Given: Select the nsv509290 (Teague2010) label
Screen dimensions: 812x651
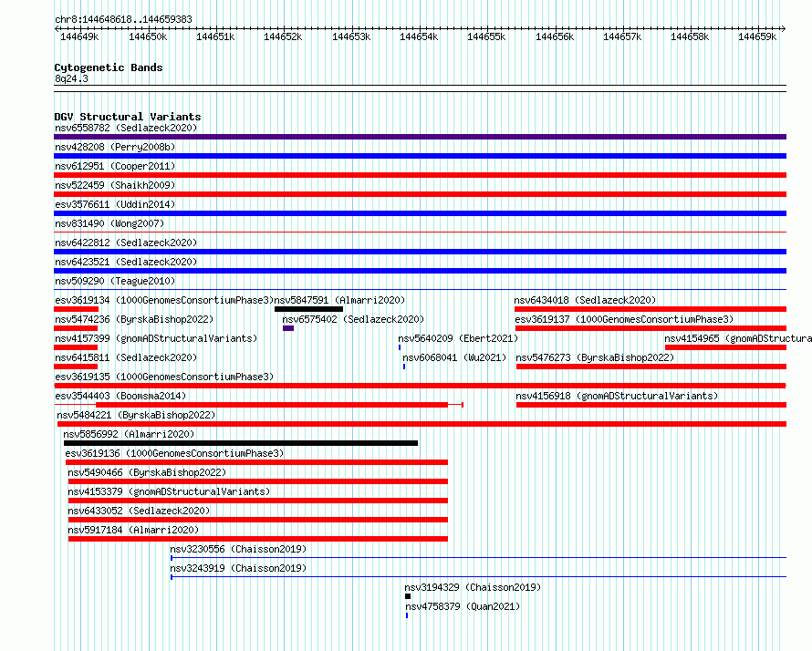Looking at the screenshot, I should pos(115,281).
